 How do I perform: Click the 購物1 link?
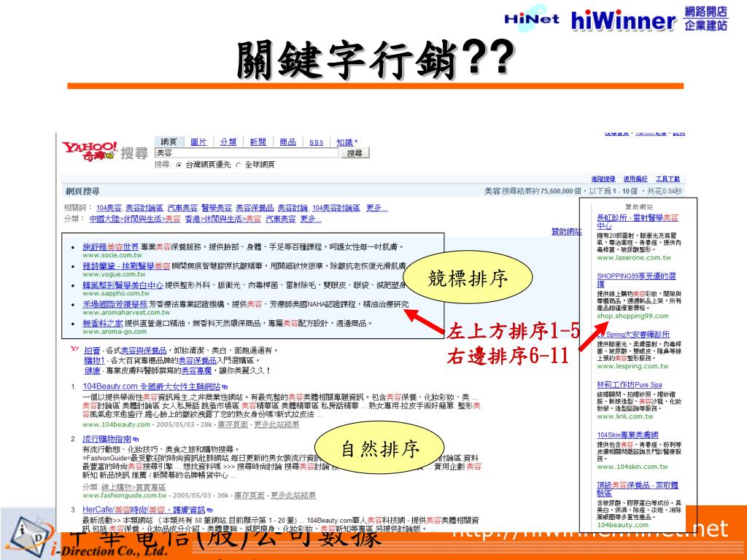pos(94,360)
